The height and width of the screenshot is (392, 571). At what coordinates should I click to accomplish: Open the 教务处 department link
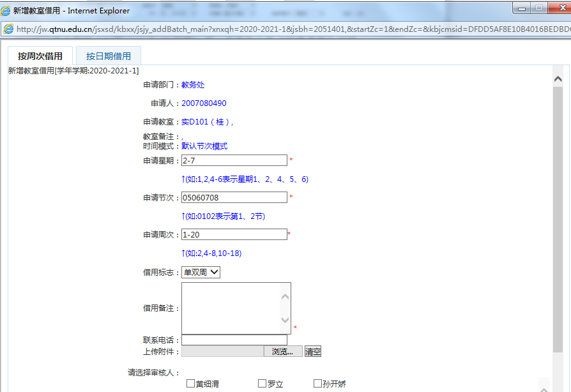[x=193, y=84]
